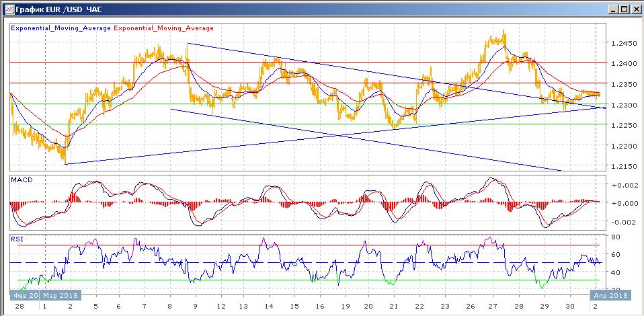The width and height of the screenshot is (644, 316).
Task: Click date 21 on time axis
Action: click(393, 307)
